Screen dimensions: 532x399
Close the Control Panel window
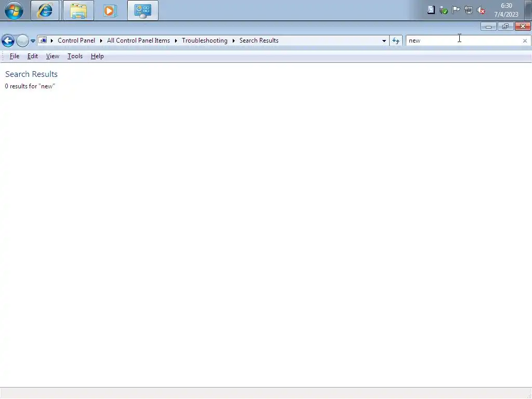coord(523,26)
